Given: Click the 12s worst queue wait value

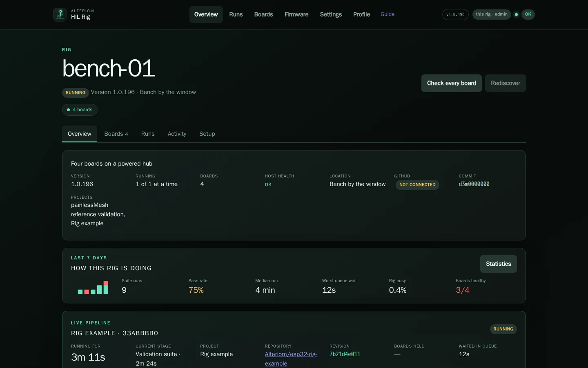Looking at the screenshot, I should click(x=329, y=290).
